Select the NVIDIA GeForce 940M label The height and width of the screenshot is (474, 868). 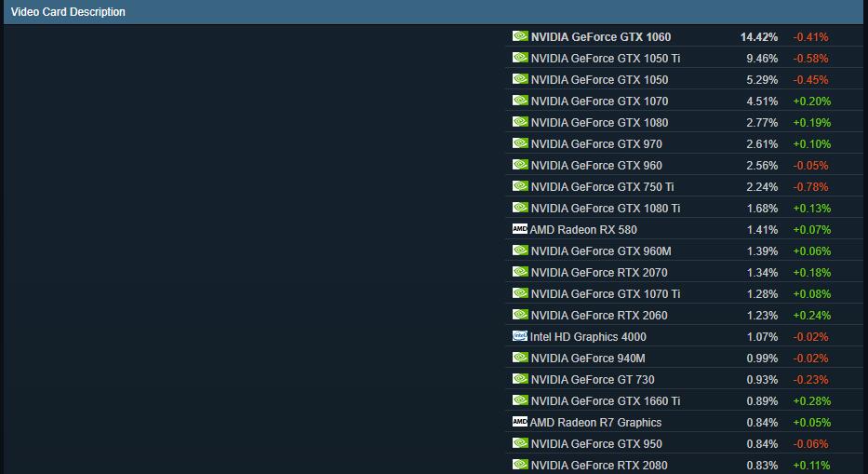pyautogui.click(x=588, y=359)
